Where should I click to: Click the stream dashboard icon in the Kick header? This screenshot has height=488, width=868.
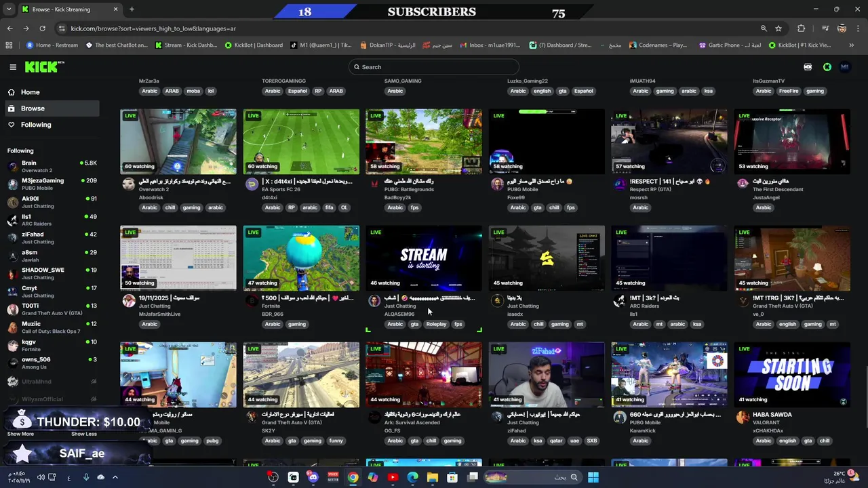pyautogui.click(x=808, y=67)
